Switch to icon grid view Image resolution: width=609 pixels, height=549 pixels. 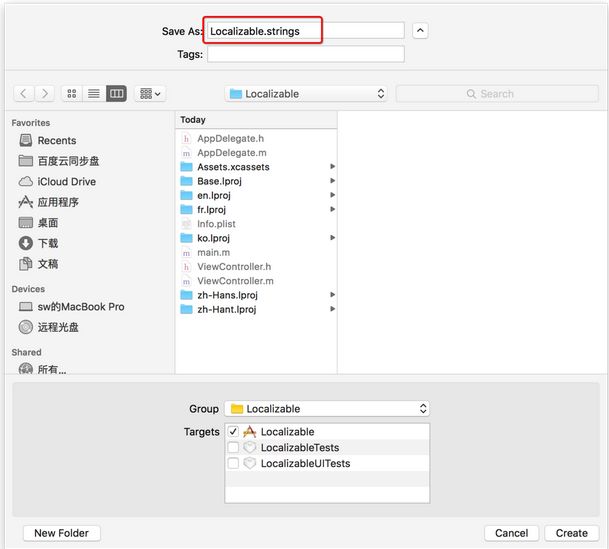point(72,94)
